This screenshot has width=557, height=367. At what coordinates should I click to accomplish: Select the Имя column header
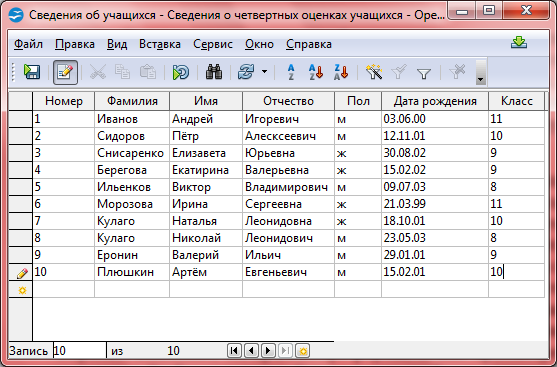(x=206, y=101)
